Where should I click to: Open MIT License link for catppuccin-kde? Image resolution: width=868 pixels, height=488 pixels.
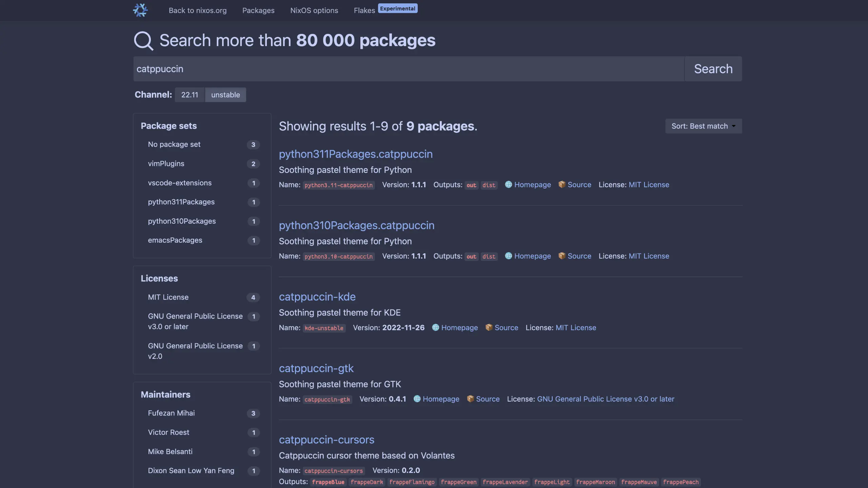click(x=576, y=328)
